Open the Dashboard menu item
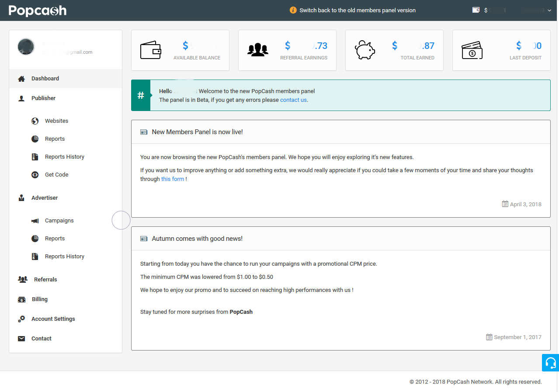The image size is (559, 392). point(66,79)
